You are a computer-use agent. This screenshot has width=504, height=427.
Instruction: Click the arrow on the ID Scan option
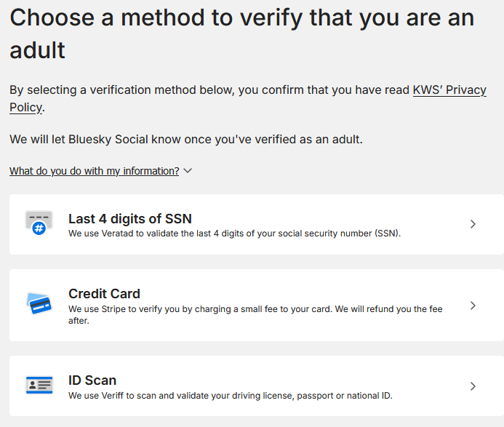pos(473,386)
